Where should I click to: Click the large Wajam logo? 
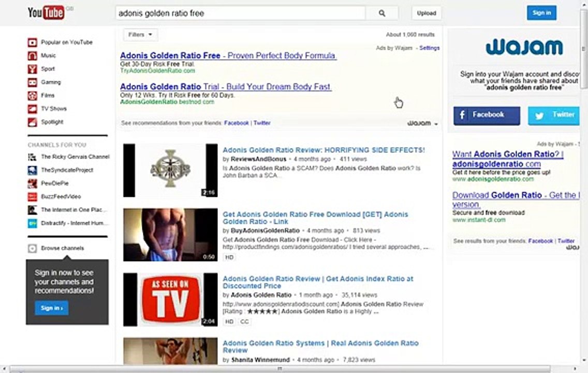pos(524,47)
